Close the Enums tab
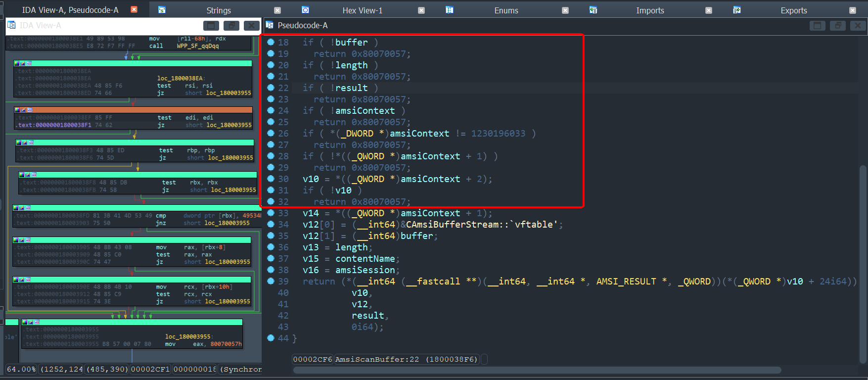This screenshot has width=868, height=380. [x=565, y=10]
